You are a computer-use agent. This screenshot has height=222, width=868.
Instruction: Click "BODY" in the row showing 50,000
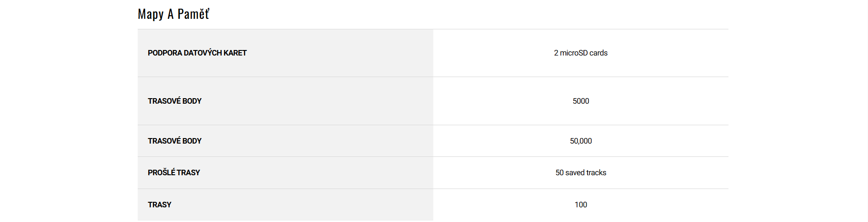point(192,141)
